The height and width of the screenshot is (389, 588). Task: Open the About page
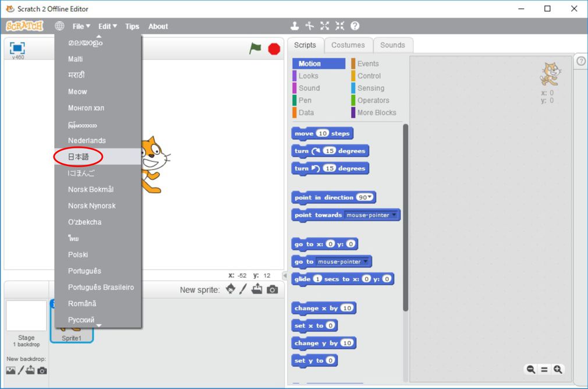tap(158, 26)
